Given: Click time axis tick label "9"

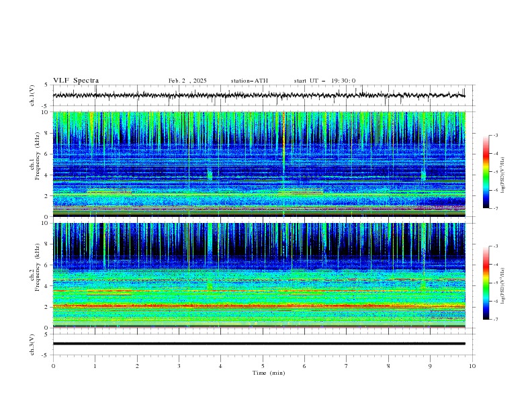Looking at the screenshot, I should coord(431,366).
